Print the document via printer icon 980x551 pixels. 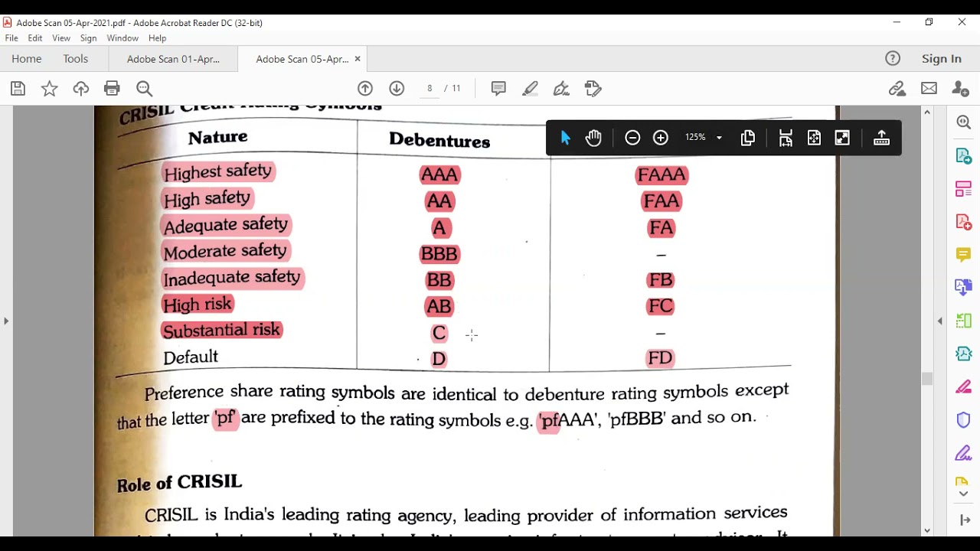[112, 89]
